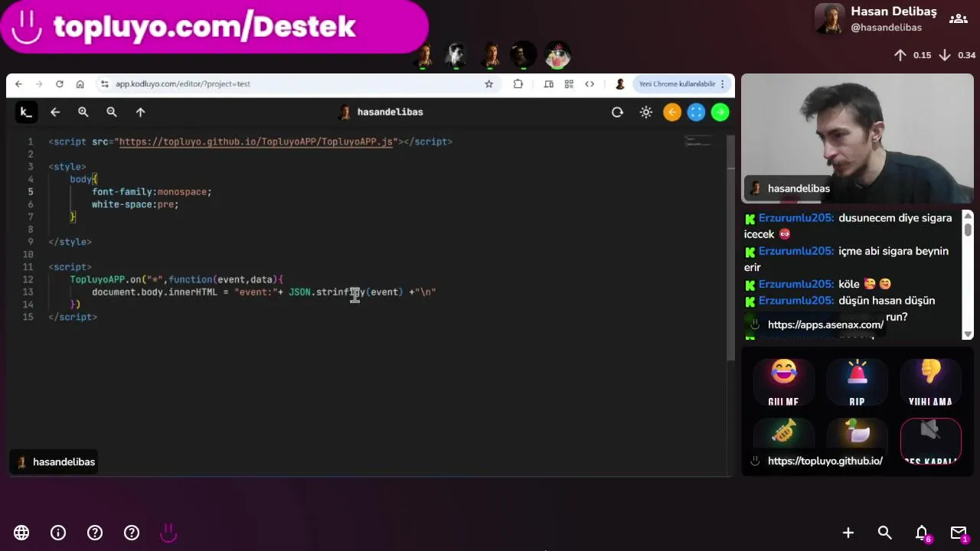Open search with bottom magnifier icon
This screenshot has height=551, width=980.
[x=885, y=533]
